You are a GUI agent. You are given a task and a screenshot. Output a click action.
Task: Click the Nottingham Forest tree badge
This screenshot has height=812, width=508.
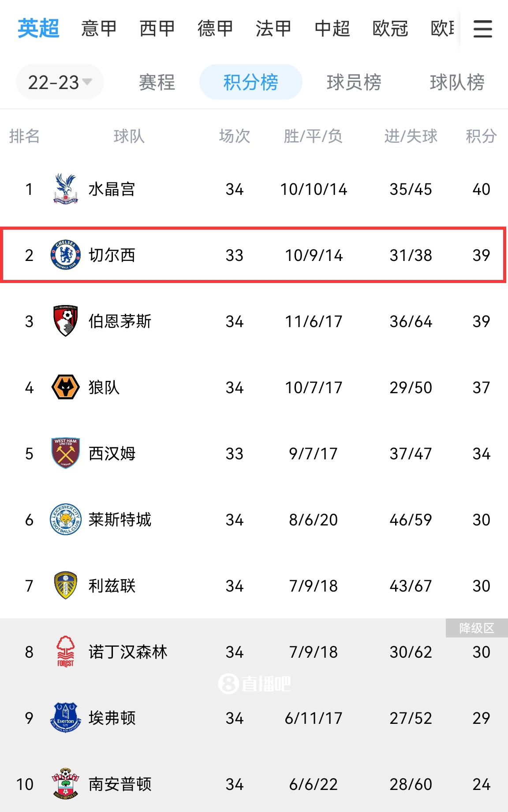63,652
